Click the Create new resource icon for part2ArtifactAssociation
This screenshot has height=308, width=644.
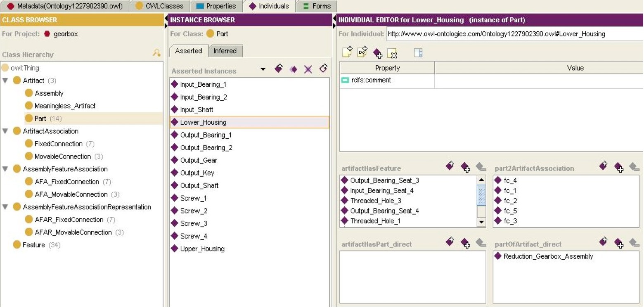[x=603, y=166]
